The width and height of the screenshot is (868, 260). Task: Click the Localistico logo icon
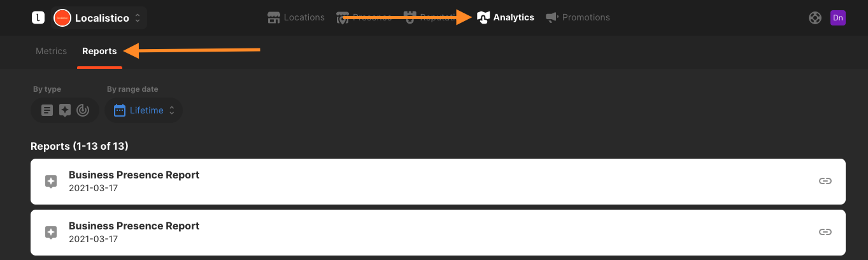click(38, 18)
